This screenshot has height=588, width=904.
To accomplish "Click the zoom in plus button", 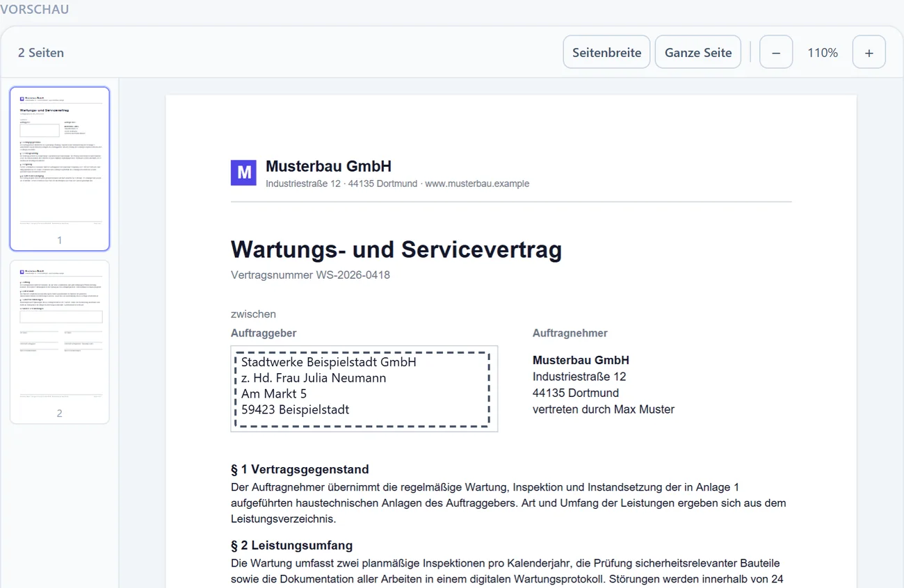I will [x=869, y=52].
